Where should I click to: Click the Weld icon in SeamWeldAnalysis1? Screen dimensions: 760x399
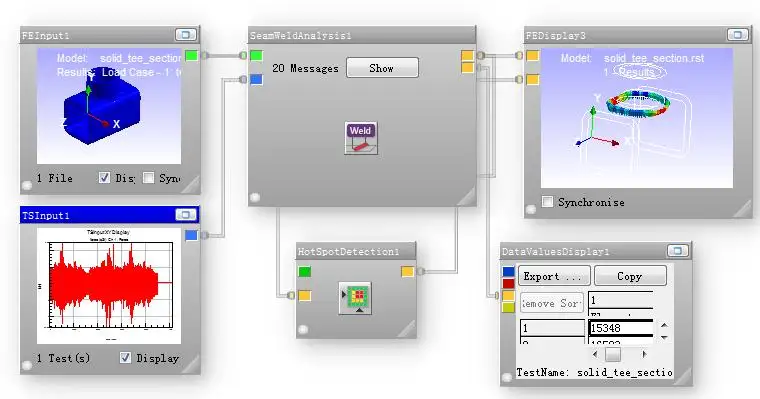[x=361, y=138]
